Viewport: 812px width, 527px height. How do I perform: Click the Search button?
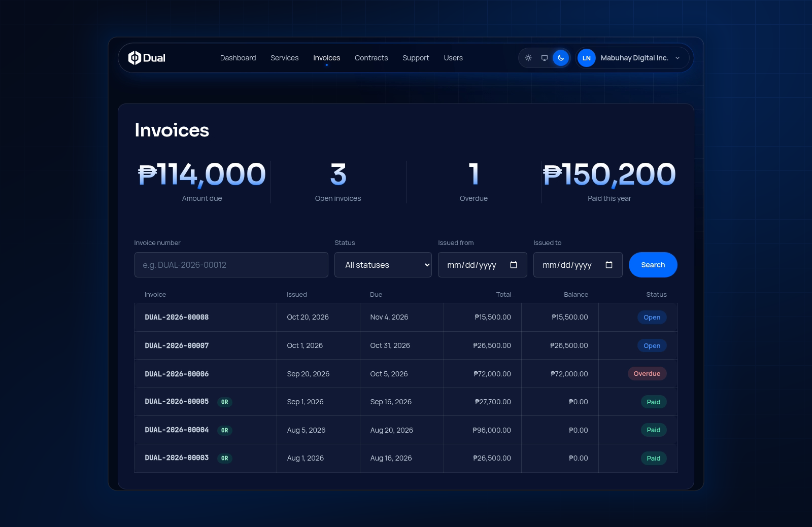(653, 265)
